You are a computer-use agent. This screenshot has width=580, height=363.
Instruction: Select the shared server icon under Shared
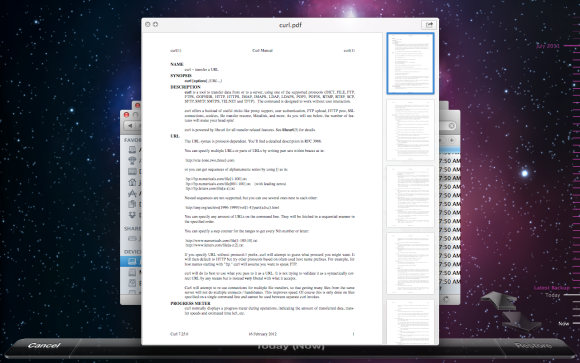132,239
